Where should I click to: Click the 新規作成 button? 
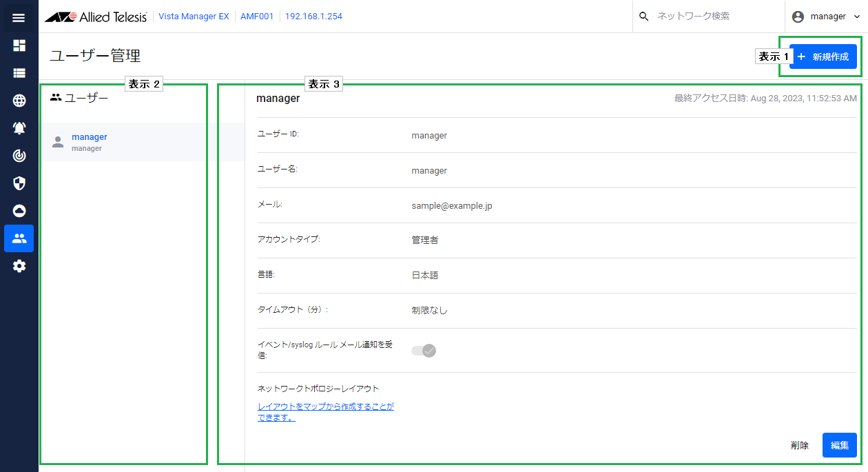823,57
